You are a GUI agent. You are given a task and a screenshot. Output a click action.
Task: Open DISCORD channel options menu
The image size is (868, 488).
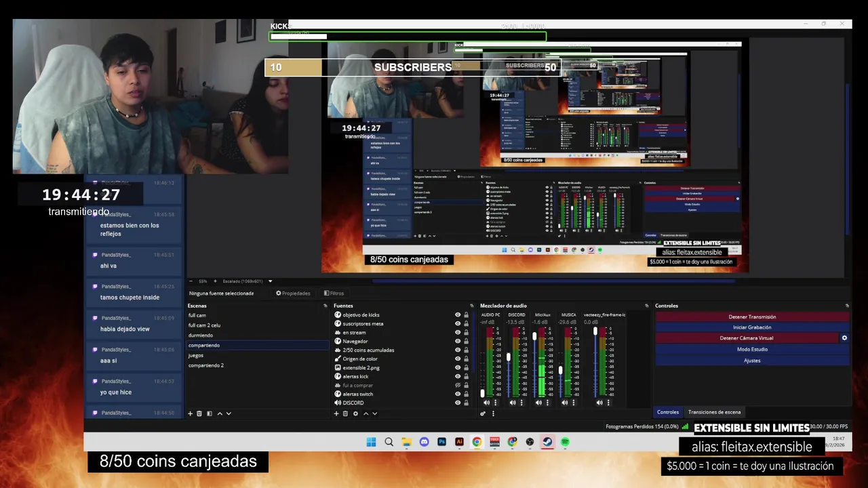tap(521, 403)
